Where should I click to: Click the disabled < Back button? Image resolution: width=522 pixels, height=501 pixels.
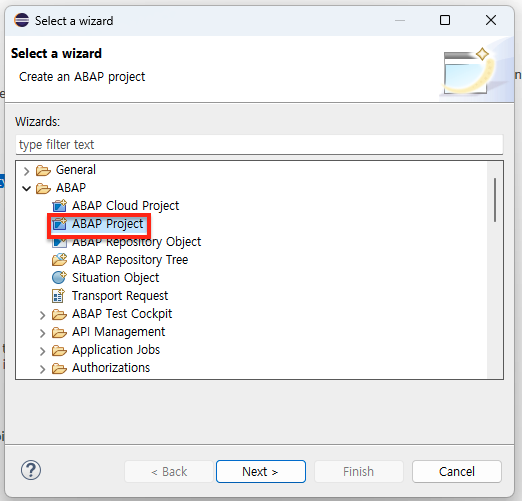click(169, 471)
